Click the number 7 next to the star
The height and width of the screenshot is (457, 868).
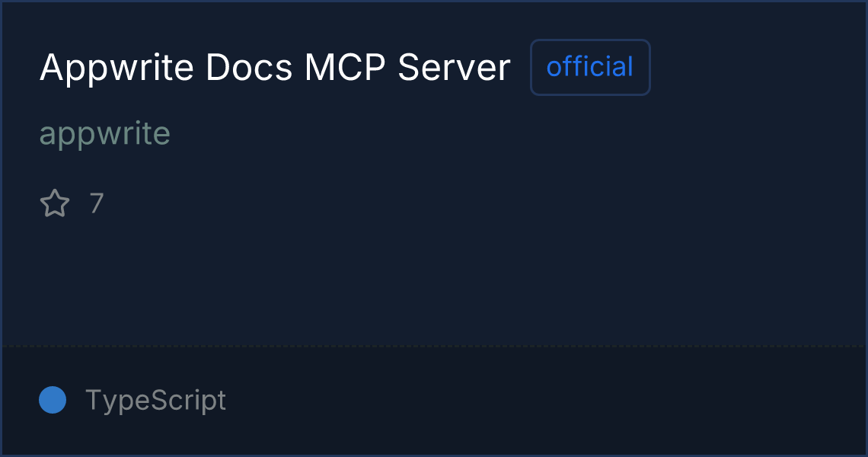(97, 203)
